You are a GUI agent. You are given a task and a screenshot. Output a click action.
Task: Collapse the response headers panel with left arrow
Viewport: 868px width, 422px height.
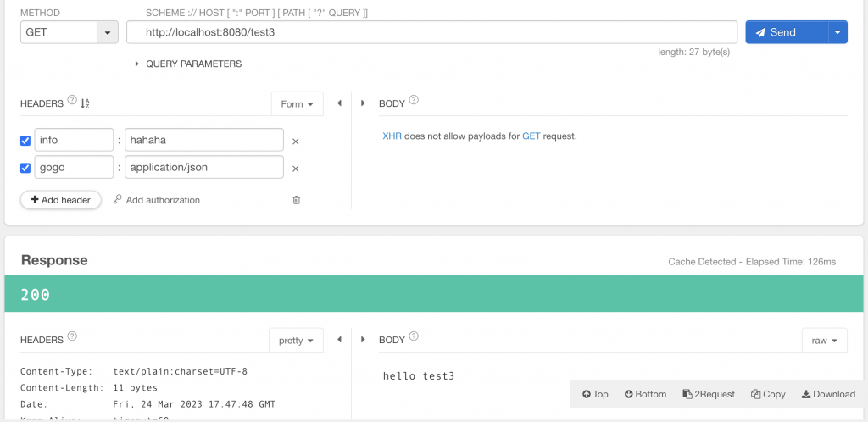[339, 340]
